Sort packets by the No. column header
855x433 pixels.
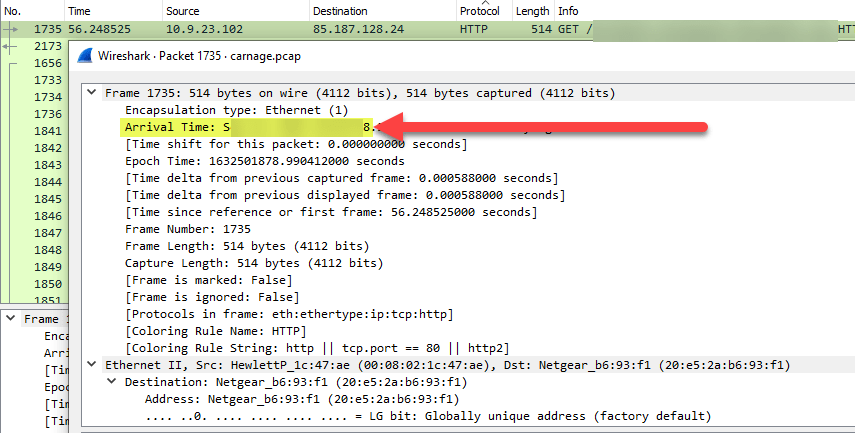tap(16, 10)
